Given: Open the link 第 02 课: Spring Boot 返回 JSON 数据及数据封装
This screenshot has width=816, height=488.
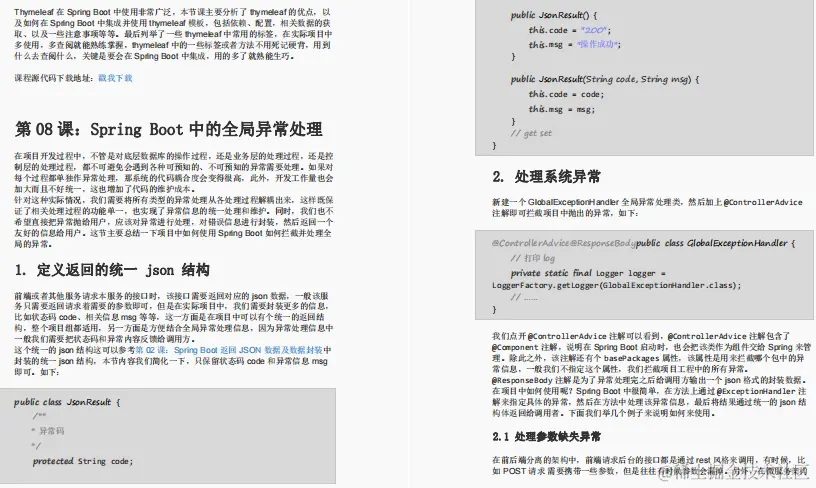Looking at the screenshot, I should point(229,350).
